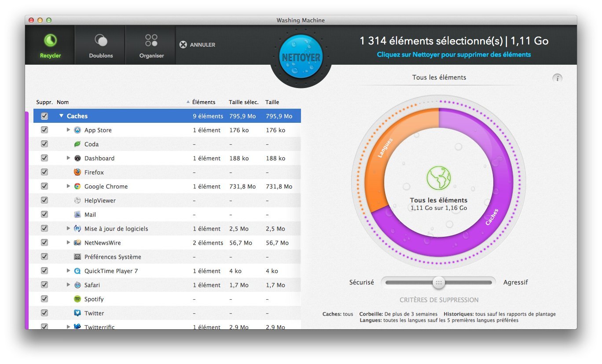The height and width of the screenshot is (364, 602).
Task: Expand the Twitterrific row
Action: (x=68, y=327)
